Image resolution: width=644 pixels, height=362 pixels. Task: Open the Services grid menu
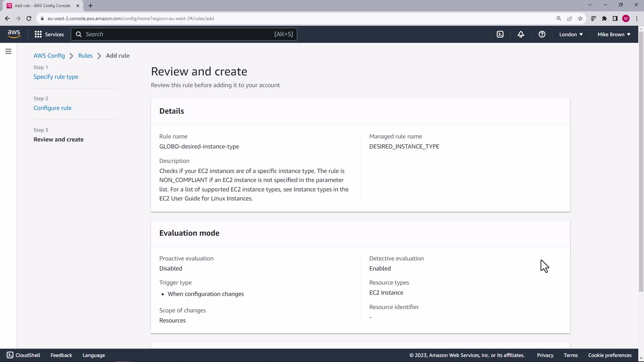[49, 34]
